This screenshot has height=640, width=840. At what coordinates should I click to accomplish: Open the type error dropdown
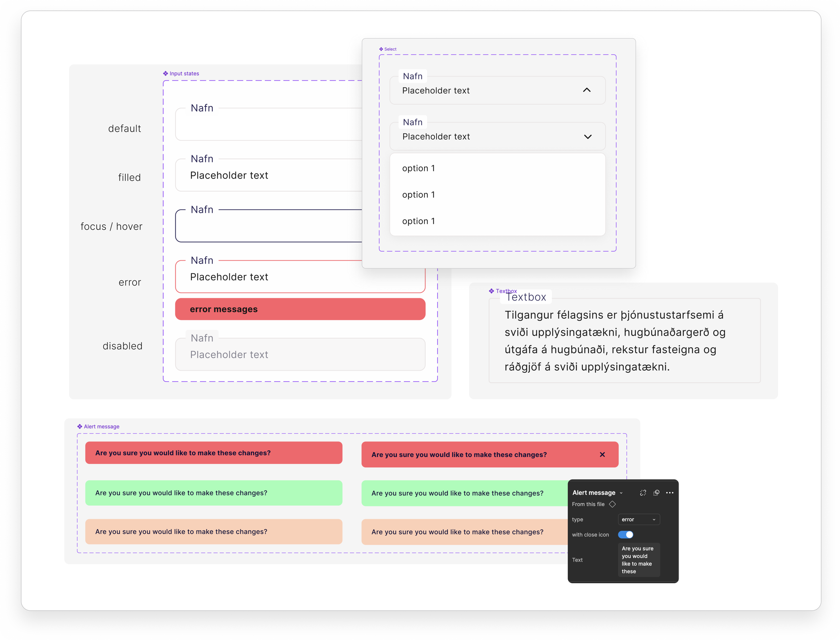pos(638,519)
